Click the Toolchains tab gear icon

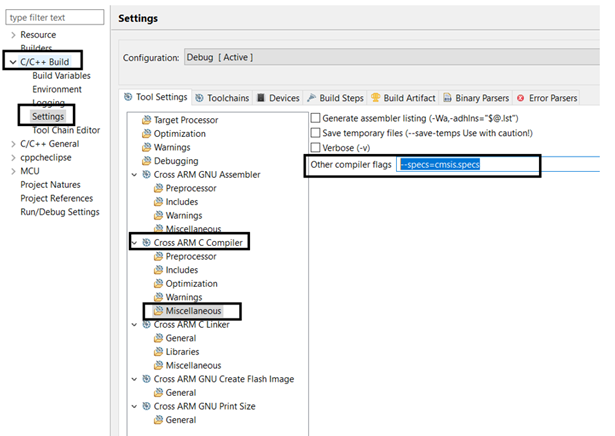[x=199, y=98]
